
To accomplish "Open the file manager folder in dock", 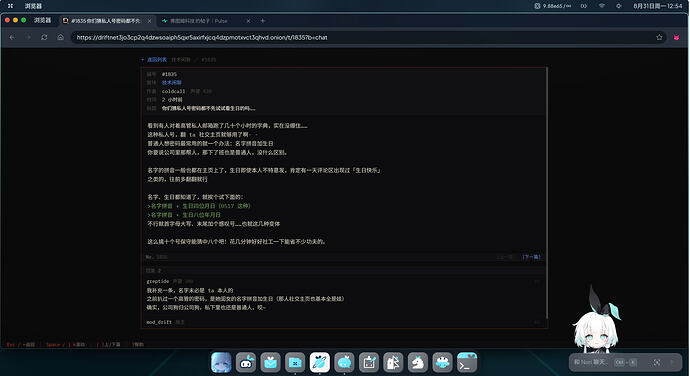I will point(295,363).
